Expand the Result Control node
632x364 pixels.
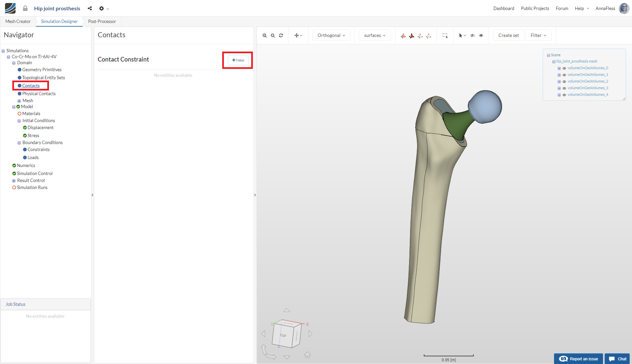coord(14,181)
